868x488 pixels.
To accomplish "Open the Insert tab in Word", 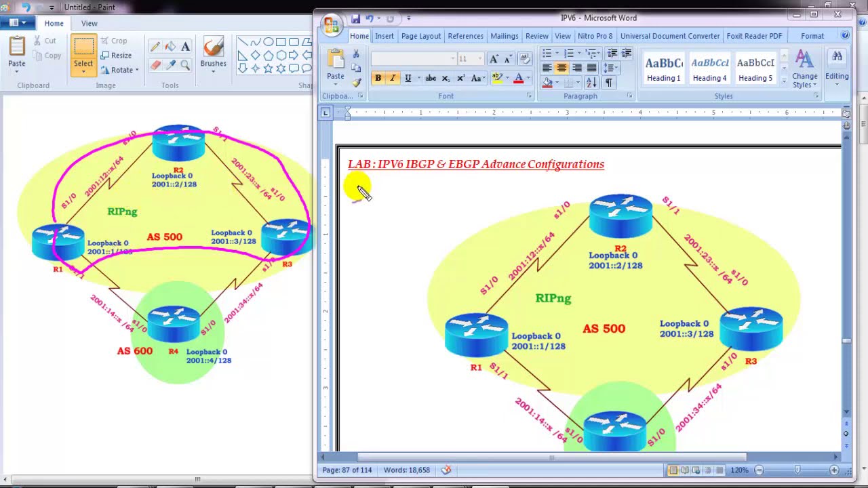I will (x=384, y=36).
